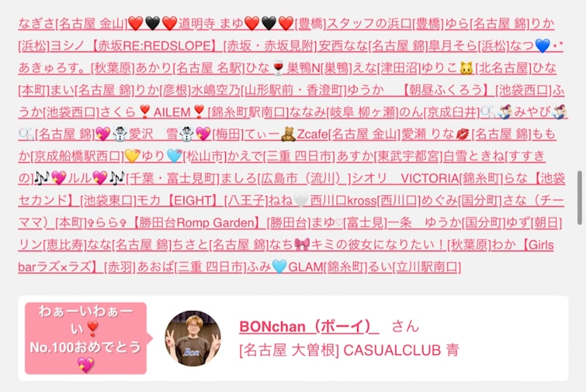Open the 【赤坂RE:REDSLOPE】 link
The width and height of the screenshot is (586, 392).
(153, 46)
